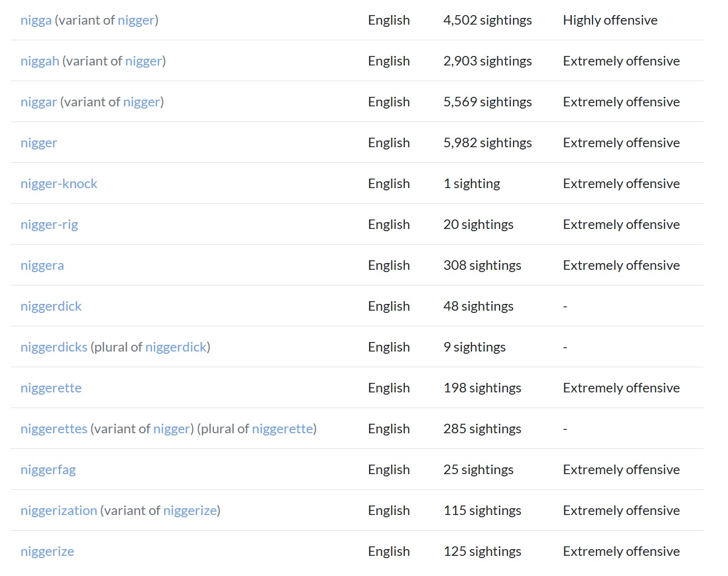The image size is (728, 576).
Task: Open the word link in the 48 sightings row
Action: [x=51, y=307]
